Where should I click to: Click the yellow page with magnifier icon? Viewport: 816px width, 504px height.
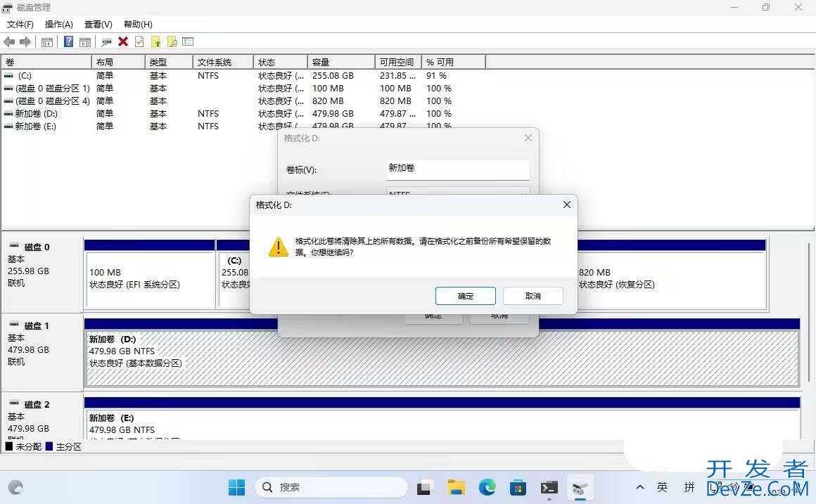[172, 41]
